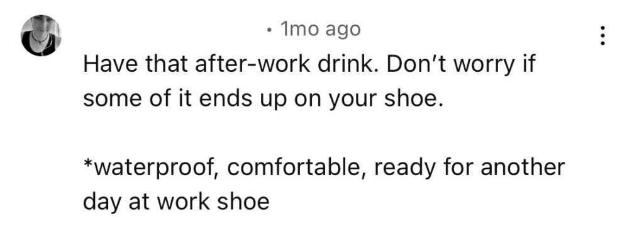Click the hidden username area beside timestamp

(x=172, y=30)
